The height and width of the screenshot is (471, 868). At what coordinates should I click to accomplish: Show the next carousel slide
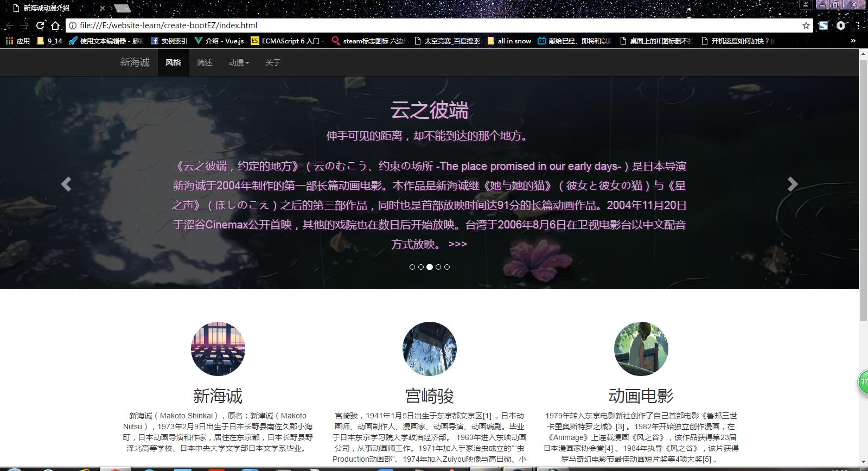793,184
